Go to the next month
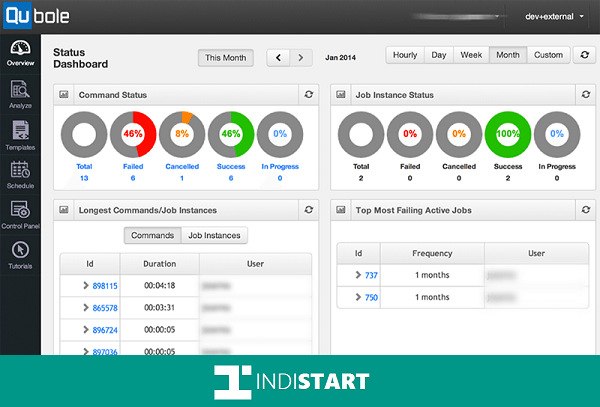Screen dimensions: 600x407 301,58
